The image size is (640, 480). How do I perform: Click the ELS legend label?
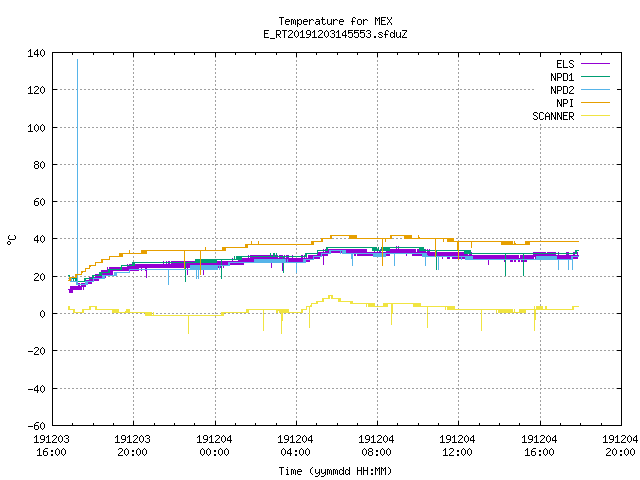pos(565,64)
